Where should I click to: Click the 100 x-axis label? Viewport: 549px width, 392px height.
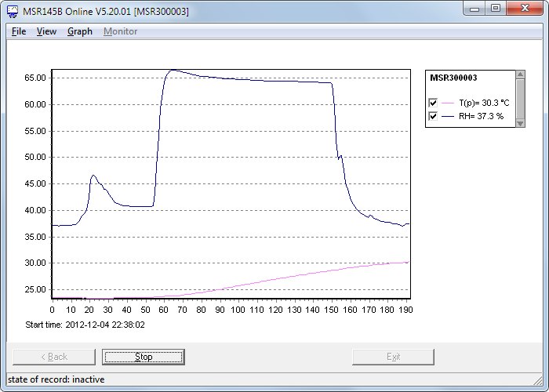238,310
